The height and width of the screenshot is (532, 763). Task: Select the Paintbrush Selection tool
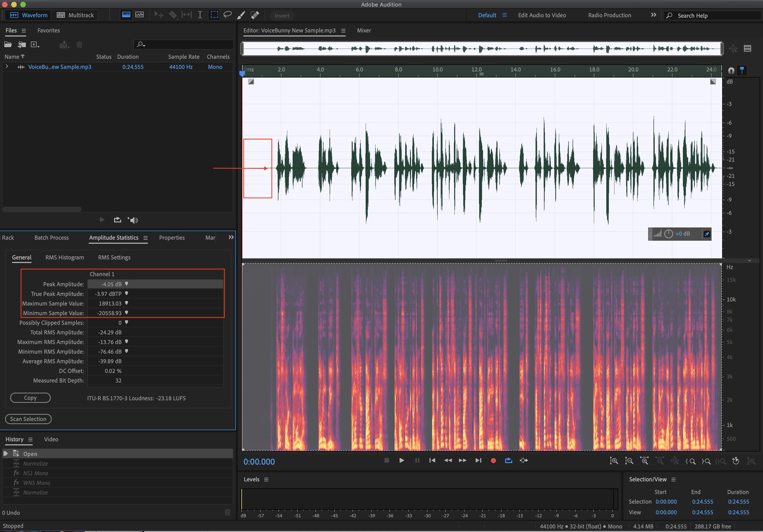[x=241, y=15]
